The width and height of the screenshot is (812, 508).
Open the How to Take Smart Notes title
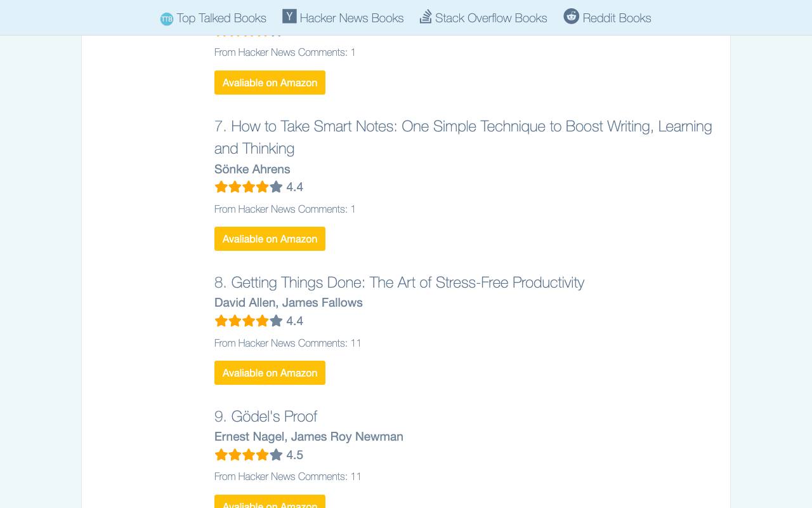463,137
